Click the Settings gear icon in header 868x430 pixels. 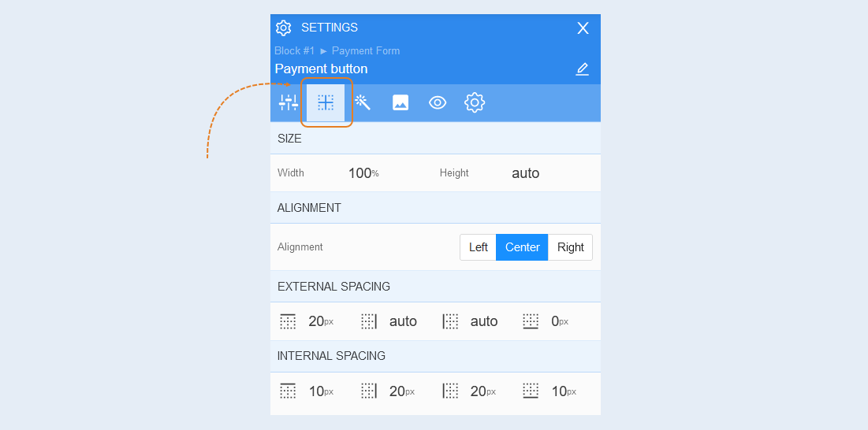[x=284, y=28]
